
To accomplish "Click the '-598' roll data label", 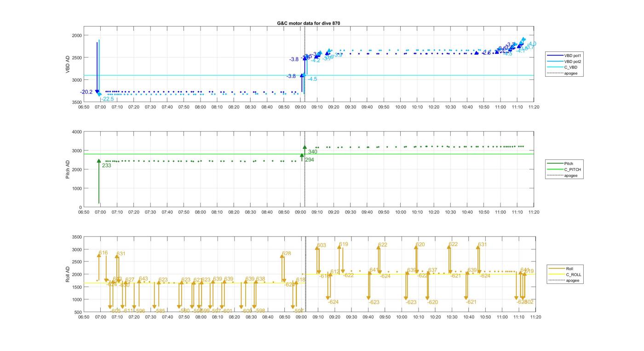I will click(x=260, y=311).
